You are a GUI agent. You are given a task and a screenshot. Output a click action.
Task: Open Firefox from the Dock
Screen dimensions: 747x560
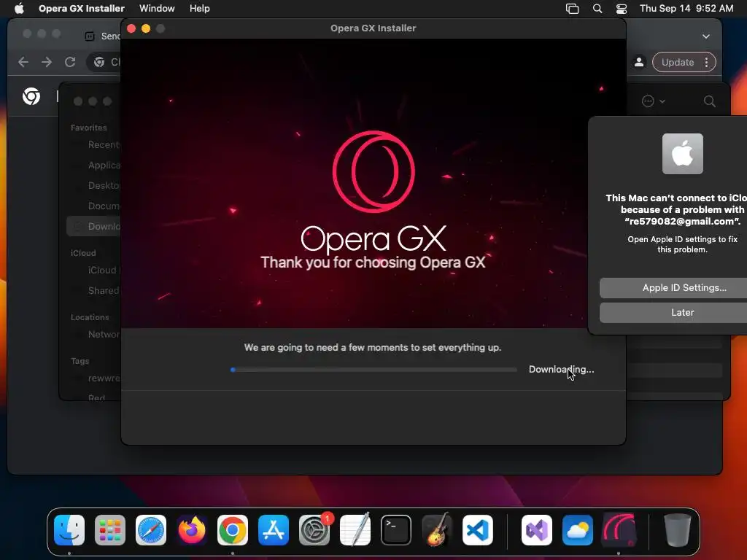(x=192, y=530)
